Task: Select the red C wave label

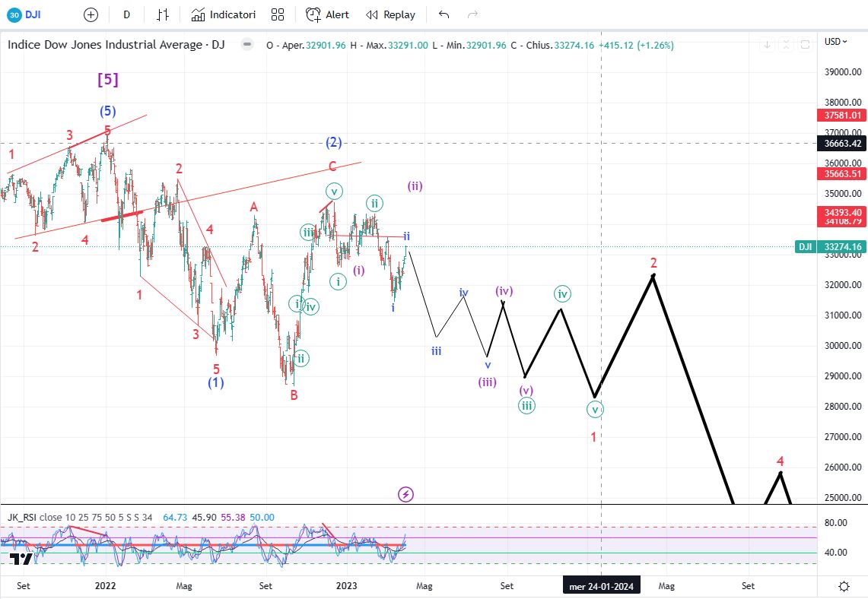Action: point(332,166)
